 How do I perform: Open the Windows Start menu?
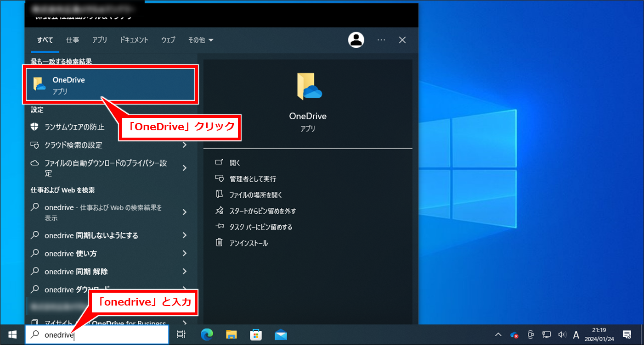(x=12, y=335)
